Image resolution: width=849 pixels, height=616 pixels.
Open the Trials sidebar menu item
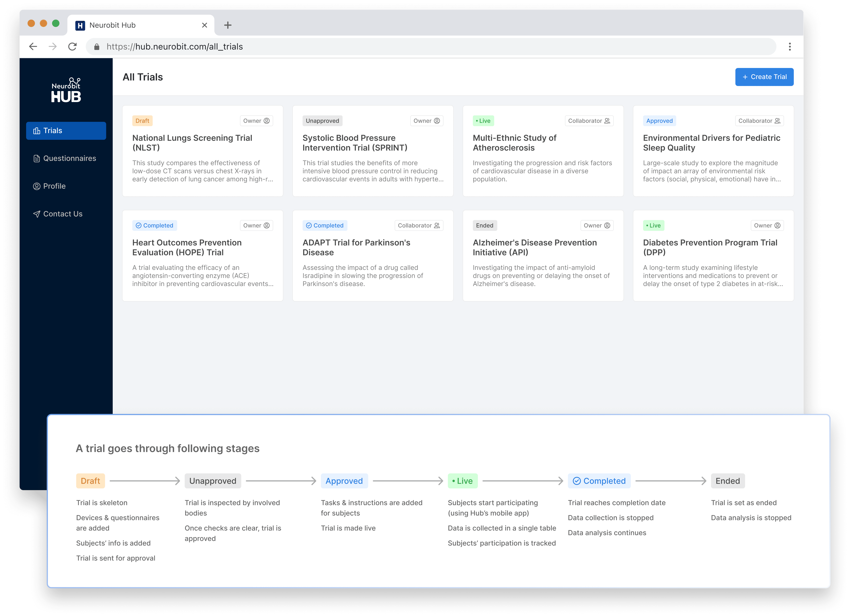(66, 131)
